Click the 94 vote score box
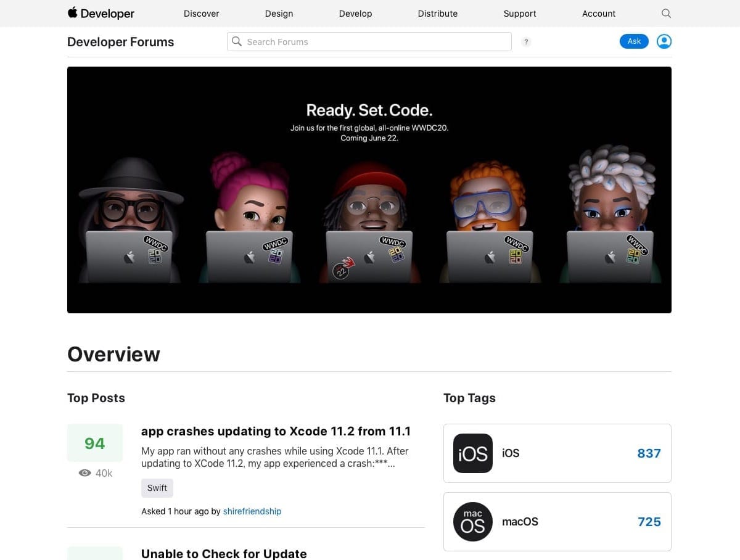 (x=95, y=443)
